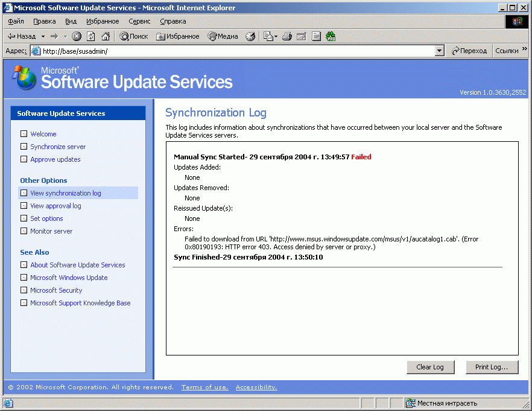Go to the Home page icon
The width and height of the screenshot is (532, 411).
click(x=106, y=36)
